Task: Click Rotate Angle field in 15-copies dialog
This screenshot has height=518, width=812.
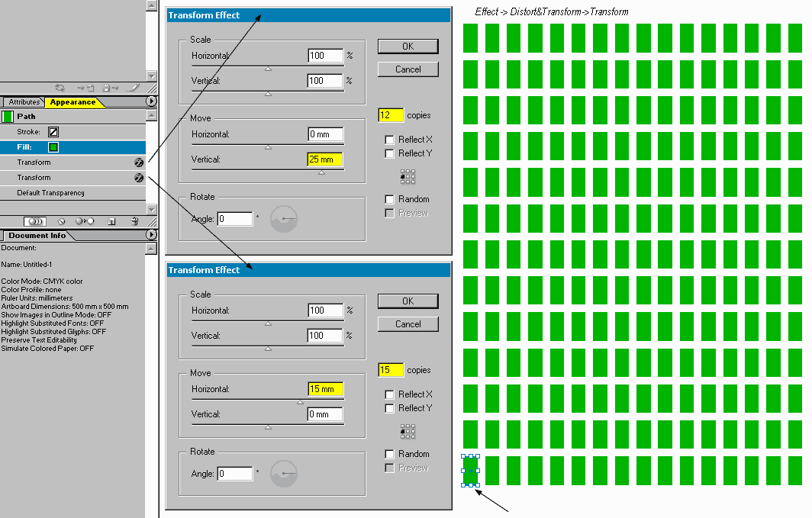Action: (235, 474)
